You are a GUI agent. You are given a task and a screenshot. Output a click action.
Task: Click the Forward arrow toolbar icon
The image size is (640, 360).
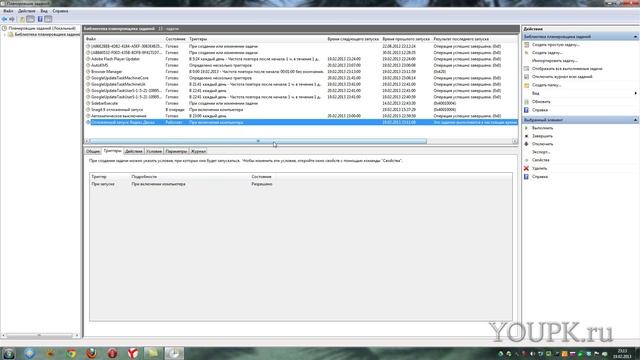[12, 19]
